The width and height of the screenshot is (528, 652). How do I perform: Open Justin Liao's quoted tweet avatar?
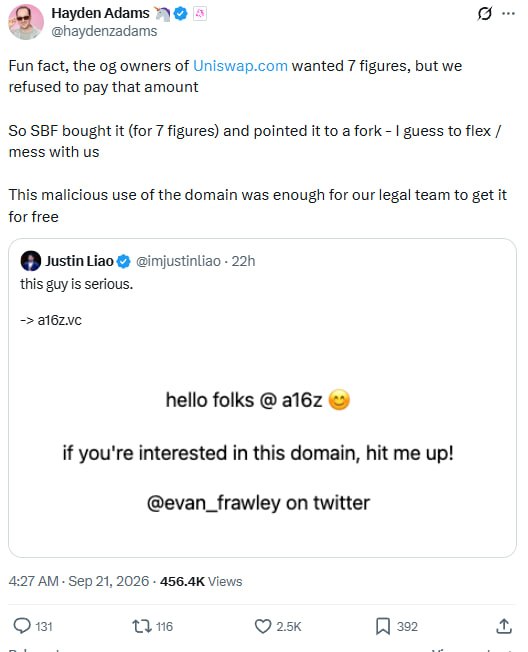[x=31, y=261]
